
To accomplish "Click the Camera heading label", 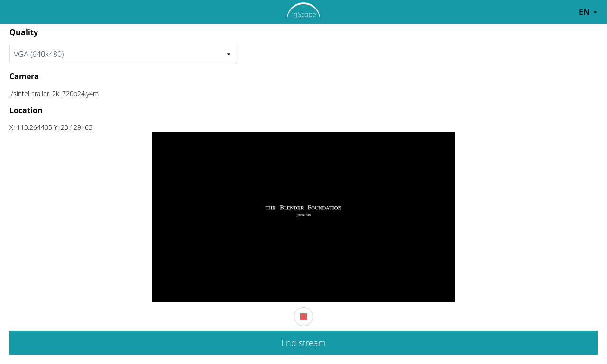I will [24, 76].
